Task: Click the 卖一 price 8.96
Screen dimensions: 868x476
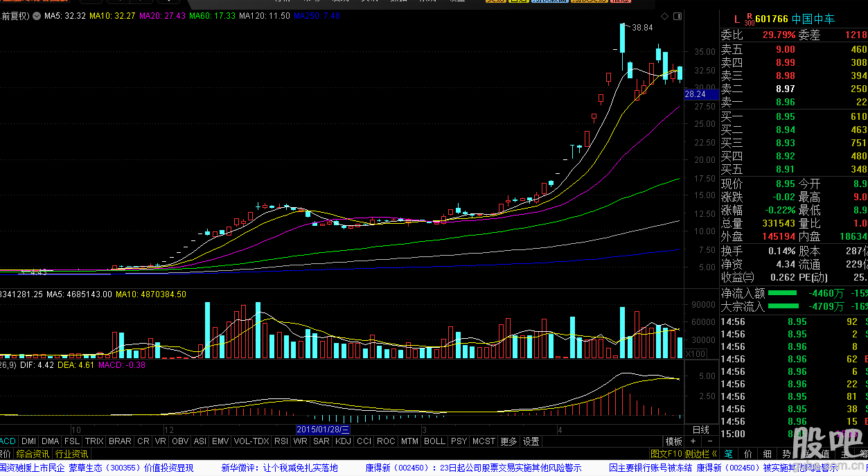Action: click(786, 102)
